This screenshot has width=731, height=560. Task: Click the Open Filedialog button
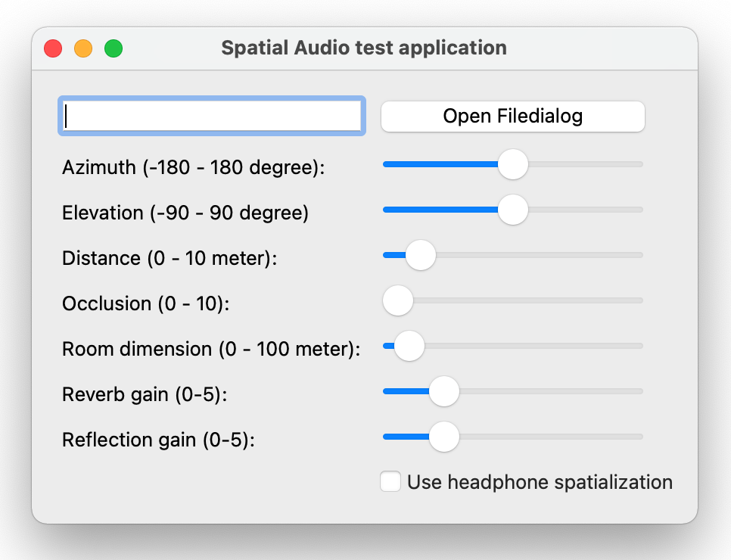pyautogui.click(x=512, y=116)
